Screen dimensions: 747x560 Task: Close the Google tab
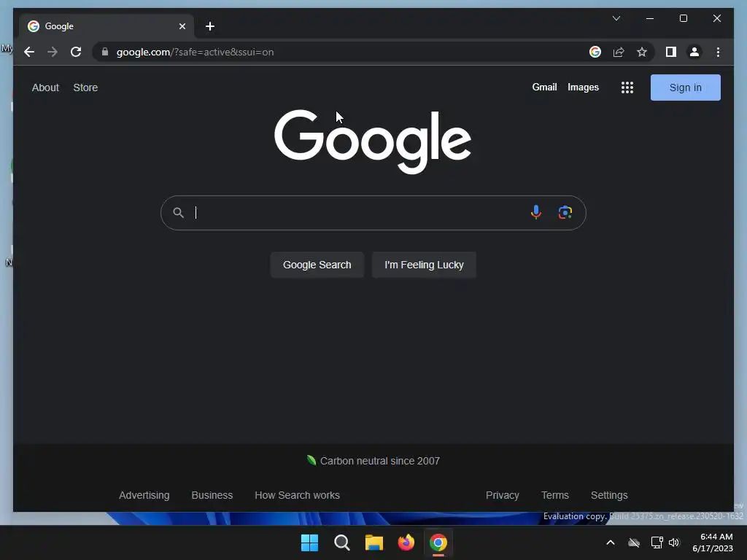pyautogui.click(x=182, y=26)
